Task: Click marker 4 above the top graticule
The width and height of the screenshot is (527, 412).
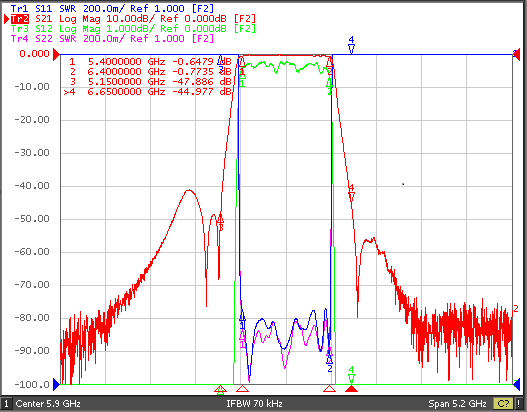Action: click(351, 45)
